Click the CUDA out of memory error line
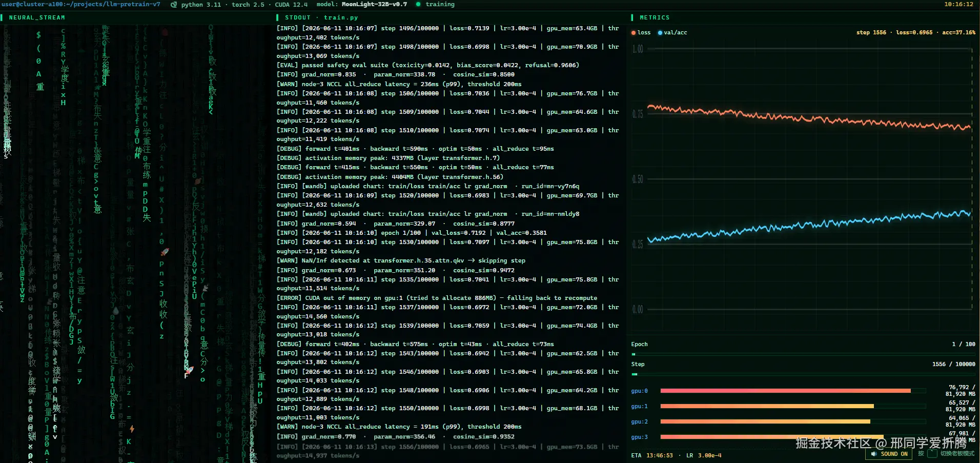The image size is (980, 463). point(437,298)
